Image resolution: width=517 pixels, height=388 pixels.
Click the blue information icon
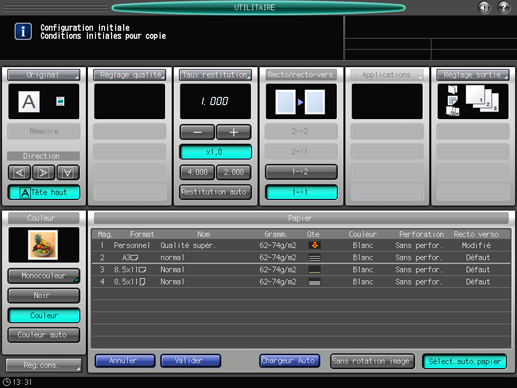pyautogui.click(x=23, y=31)
